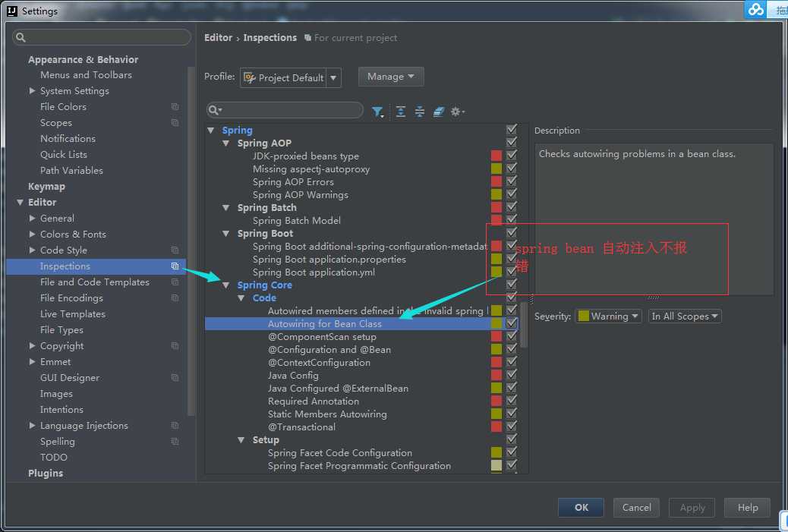788x532 pixels.
Task: Click the cloud icon at top right
Action: point(755,9)
